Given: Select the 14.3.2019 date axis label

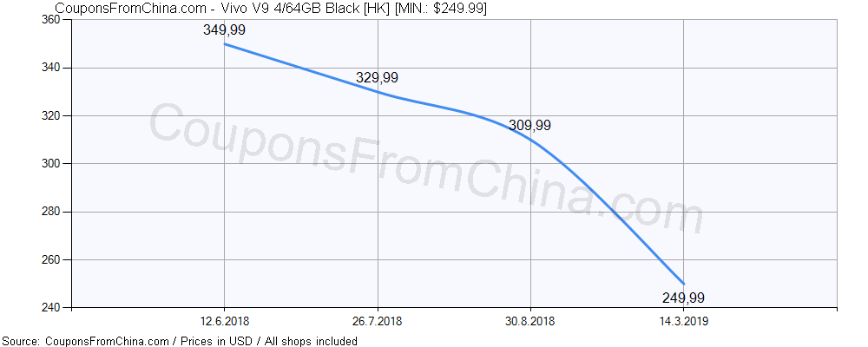Looking at the screenshot, I should [x=683, y=321].
